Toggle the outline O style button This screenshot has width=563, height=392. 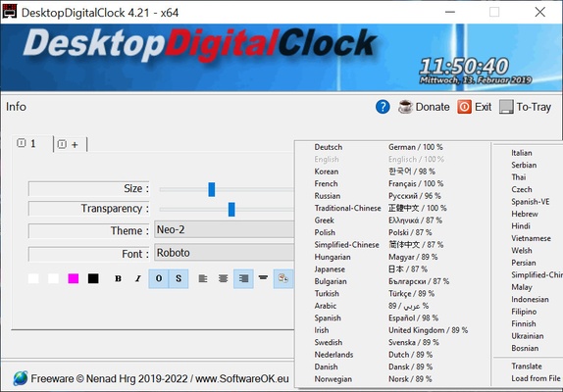[x=159, y=278]
